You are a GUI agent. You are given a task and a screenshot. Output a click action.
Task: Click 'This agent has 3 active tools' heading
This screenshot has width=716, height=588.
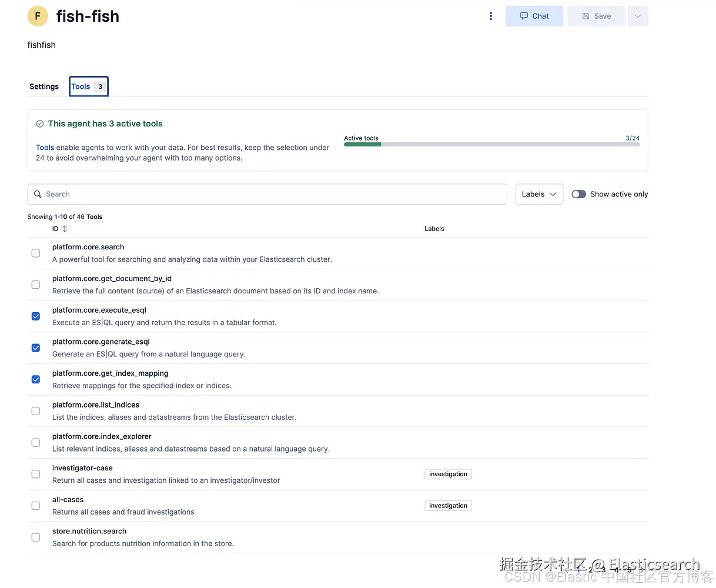[105, 123]
